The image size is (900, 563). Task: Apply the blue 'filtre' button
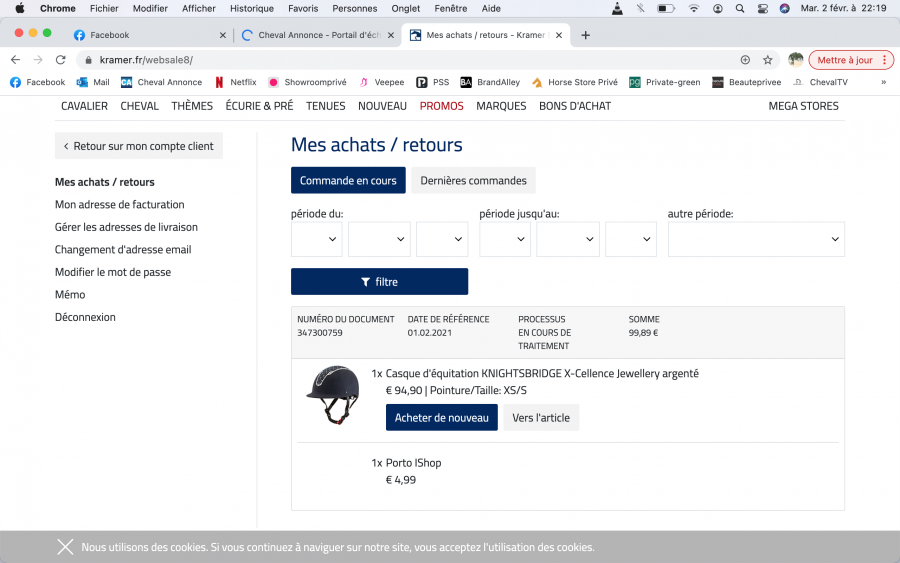point(379,282)
